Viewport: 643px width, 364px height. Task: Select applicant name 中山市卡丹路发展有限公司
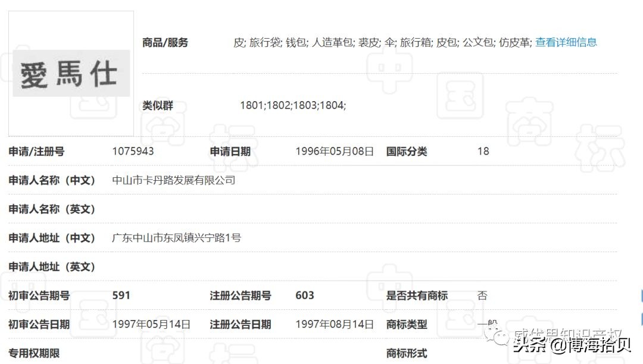pyautogui.click(x=174, y=180)
